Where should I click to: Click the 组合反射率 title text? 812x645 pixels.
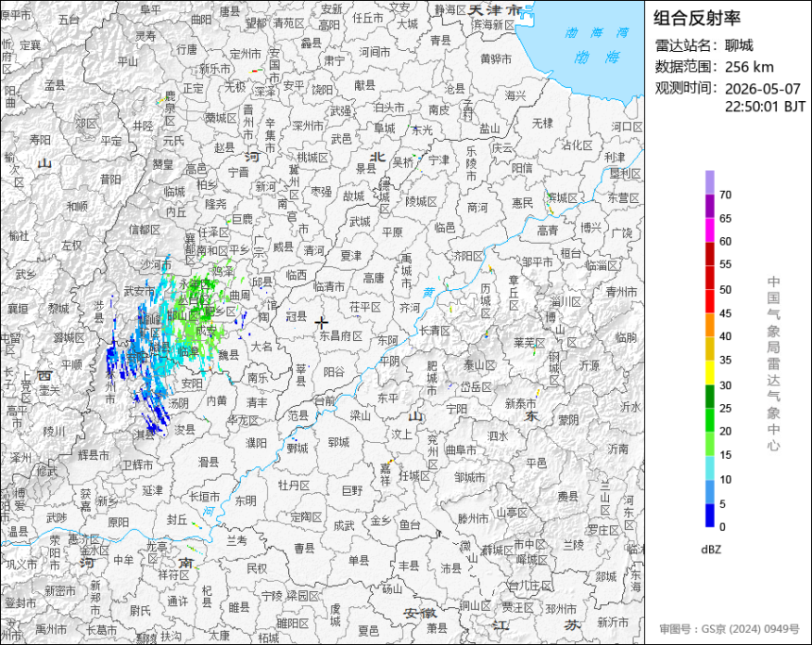click(x=697, y=18)
